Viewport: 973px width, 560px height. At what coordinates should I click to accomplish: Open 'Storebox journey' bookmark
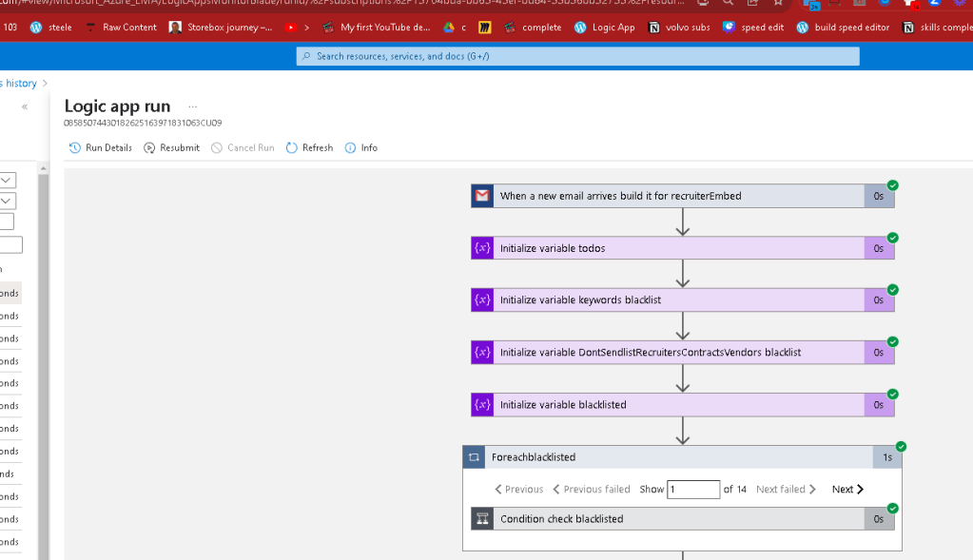tap(221, 28)
